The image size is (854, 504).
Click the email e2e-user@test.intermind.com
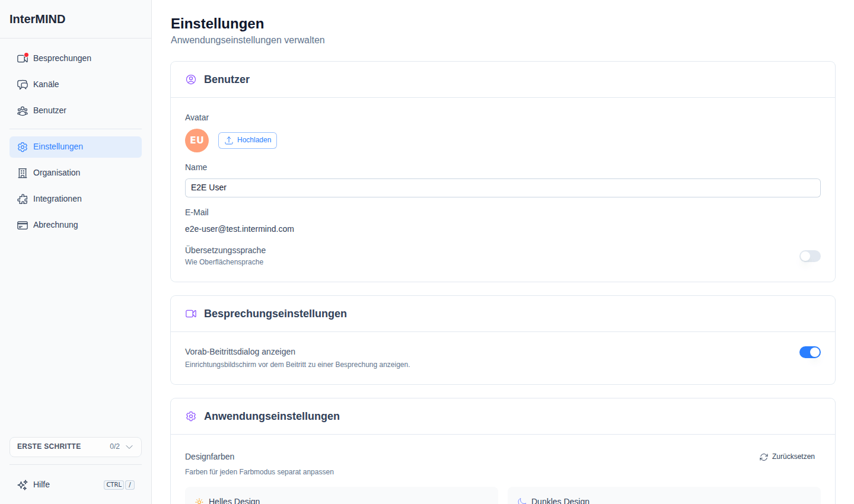(x=240, y=229)
